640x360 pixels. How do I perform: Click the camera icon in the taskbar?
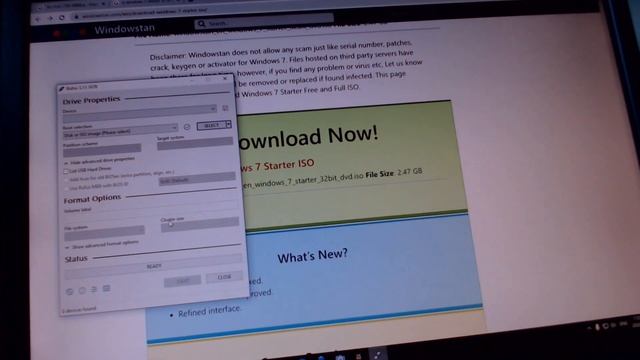(340, 357)
